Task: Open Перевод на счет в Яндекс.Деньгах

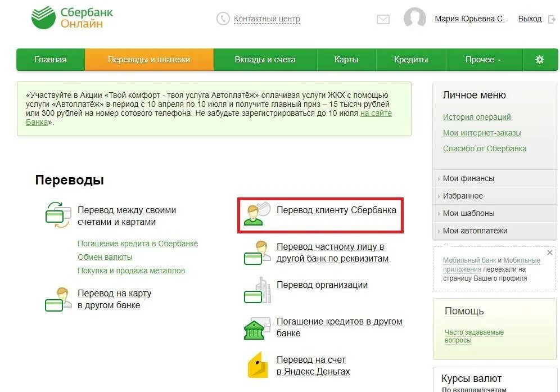Action: pos(313,366)
